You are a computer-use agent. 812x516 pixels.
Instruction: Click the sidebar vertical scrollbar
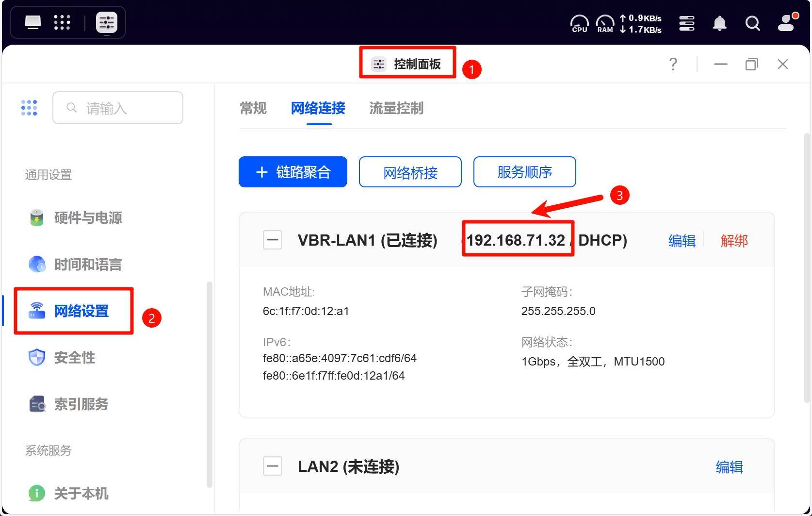(x=210, y=383)
